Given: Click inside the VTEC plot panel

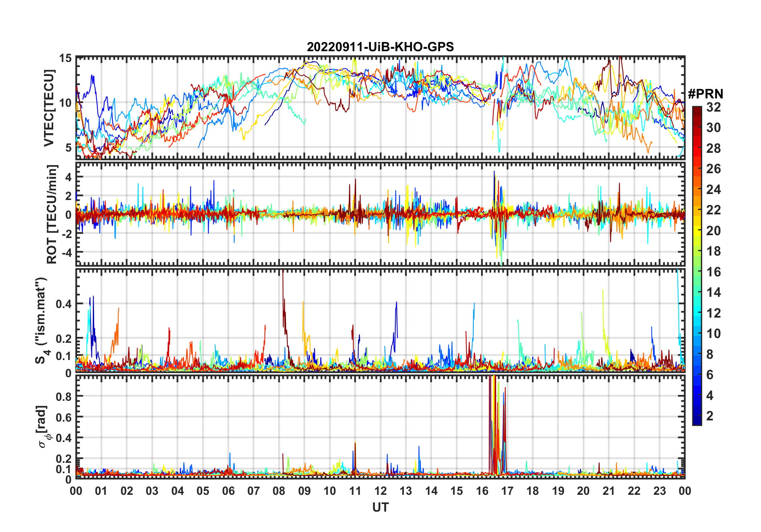Looking at the screenshot, I should [380, 108].
